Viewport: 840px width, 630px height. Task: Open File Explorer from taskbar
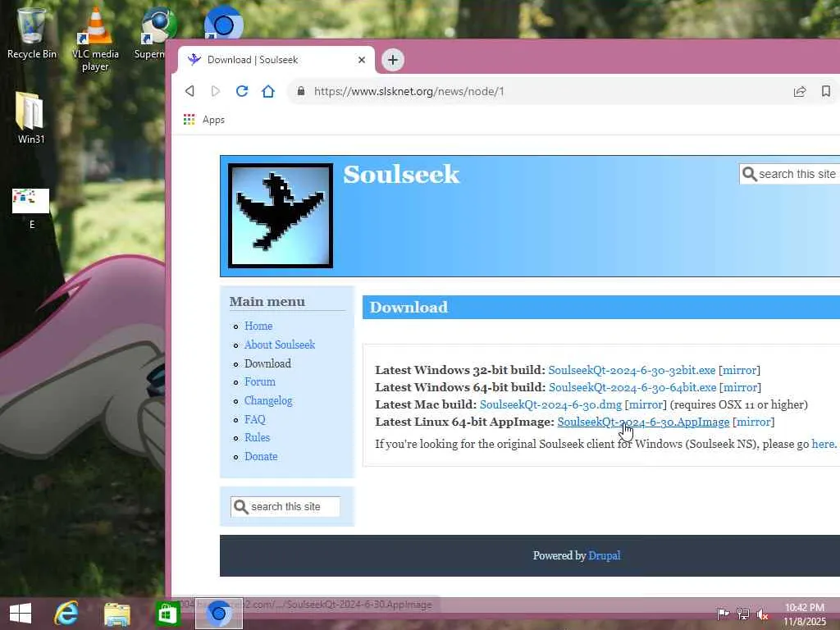click(x=116, y=614)
